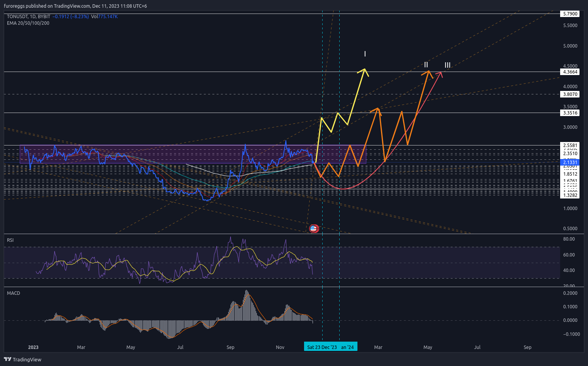Screen dimensions: 588x366
Task: Click the 2.5581 price level label
Action: tap(570, 145)
